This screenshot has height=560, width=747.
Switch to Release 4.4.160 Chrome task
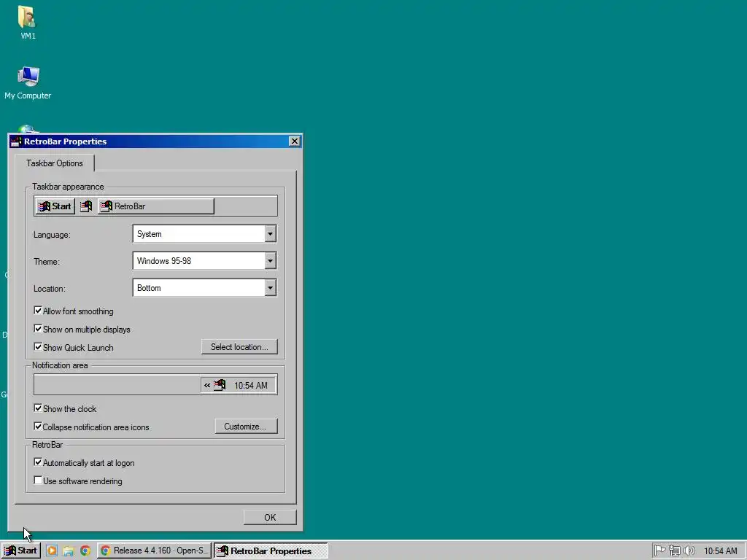pos(155,551)
